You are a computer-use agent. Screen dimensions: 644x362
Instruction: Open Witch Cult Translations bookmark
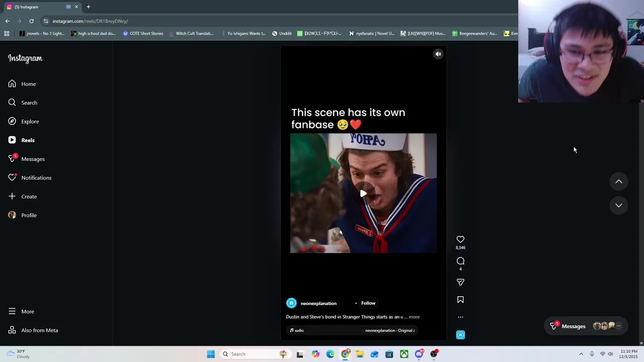(x=191, y=34)
